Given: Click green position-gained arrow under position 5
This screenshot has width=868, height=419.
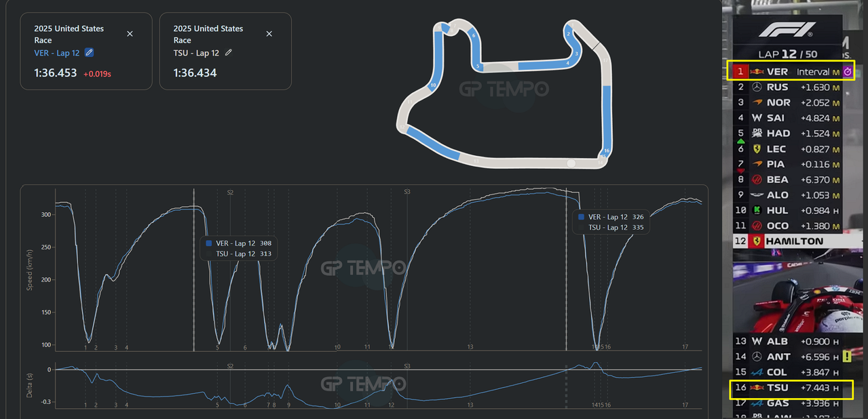Looking at the screenshot, I should coord(740,140).
